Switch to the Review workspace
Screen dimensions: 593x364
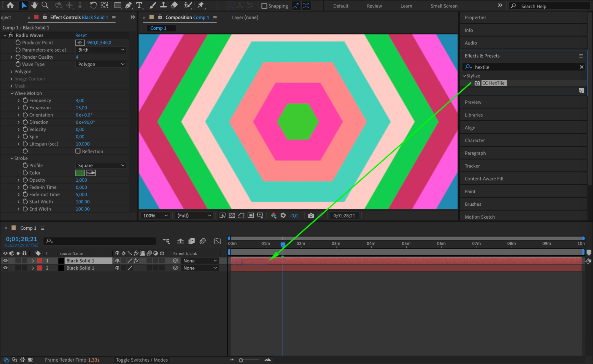[374, 6]
